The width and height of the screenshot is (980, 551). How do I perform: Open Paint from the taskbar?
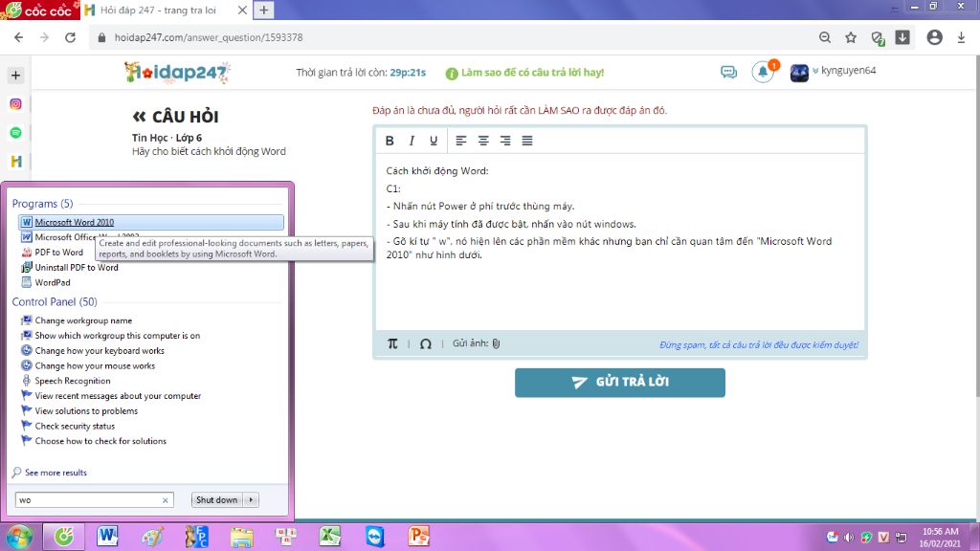(152, 537)
